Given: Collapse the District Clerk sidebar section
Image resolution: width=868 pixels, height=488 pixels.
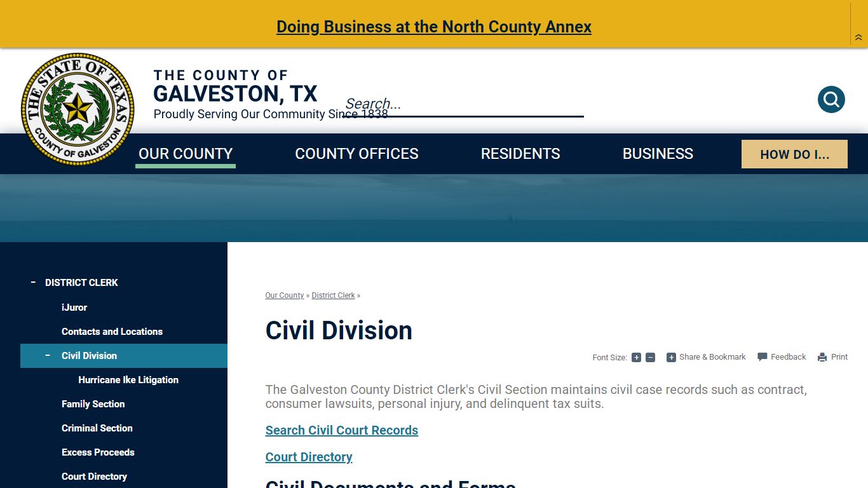Looking at the screenshot, I should coord(33,282).
